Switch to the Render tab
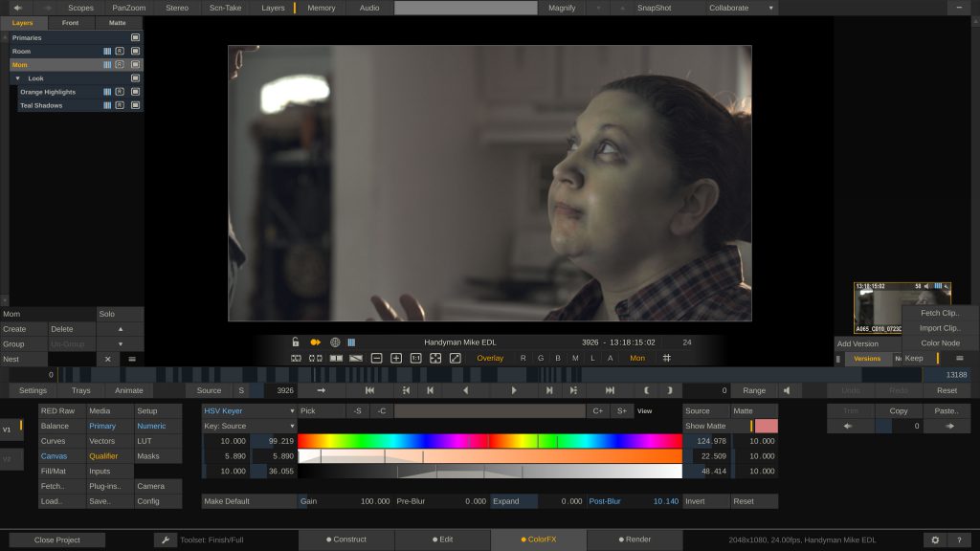 (635, 540)
